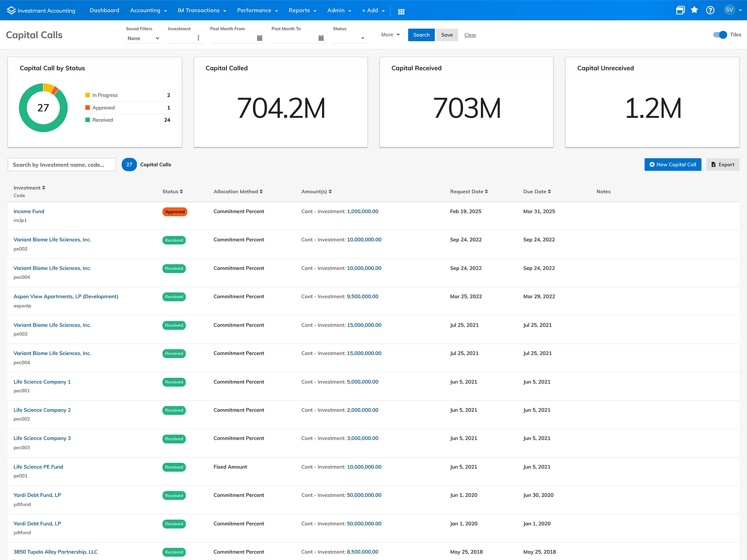
Task: Select the Dashboard menu item
Action: point(104,10)
